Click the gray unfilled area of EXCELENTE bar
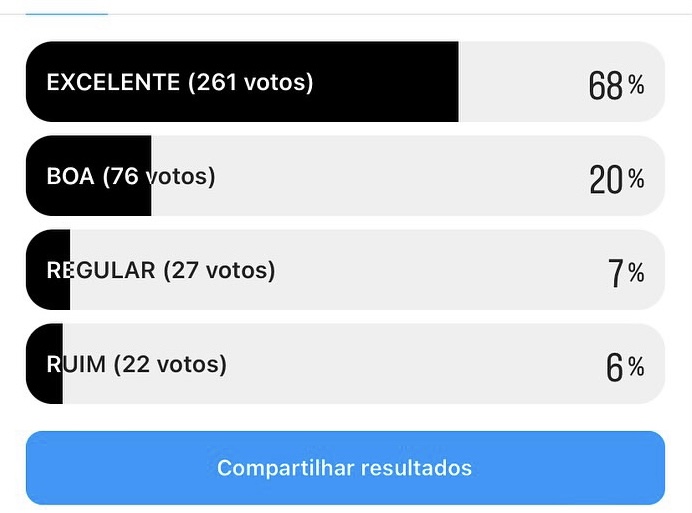Screen dimensions: 692x513 point(521,82)
